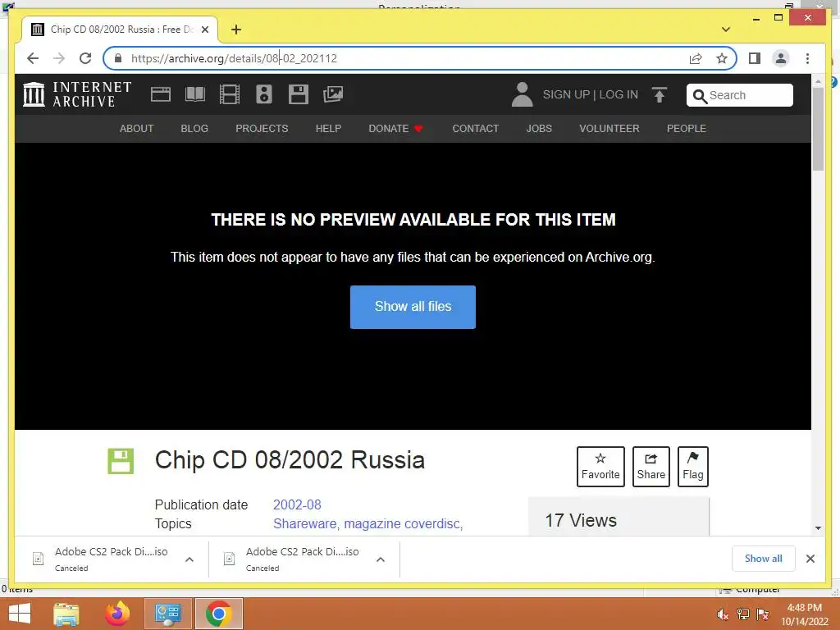This screenshot has width=840, height=630.
Task: Expand second Adobe CS2 download options
Action: click(x=381, y=559)
